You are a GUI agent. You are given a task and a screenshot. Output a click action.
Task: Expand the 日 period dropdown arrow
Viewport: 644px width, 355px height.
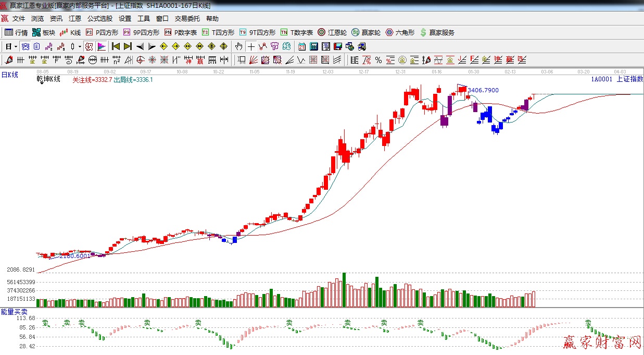(x=16, y=46)
